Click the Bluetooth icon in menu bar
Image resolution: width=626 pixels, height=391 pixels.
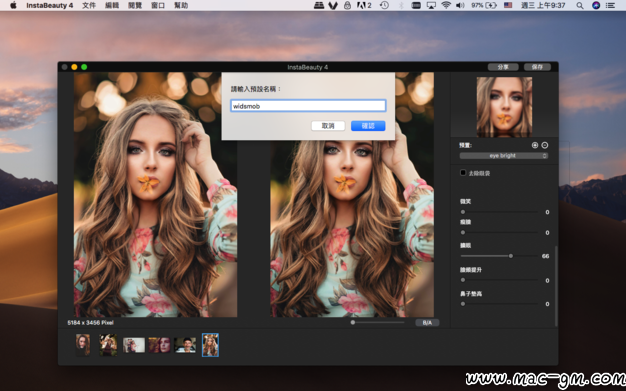click(x=401, y=5)
